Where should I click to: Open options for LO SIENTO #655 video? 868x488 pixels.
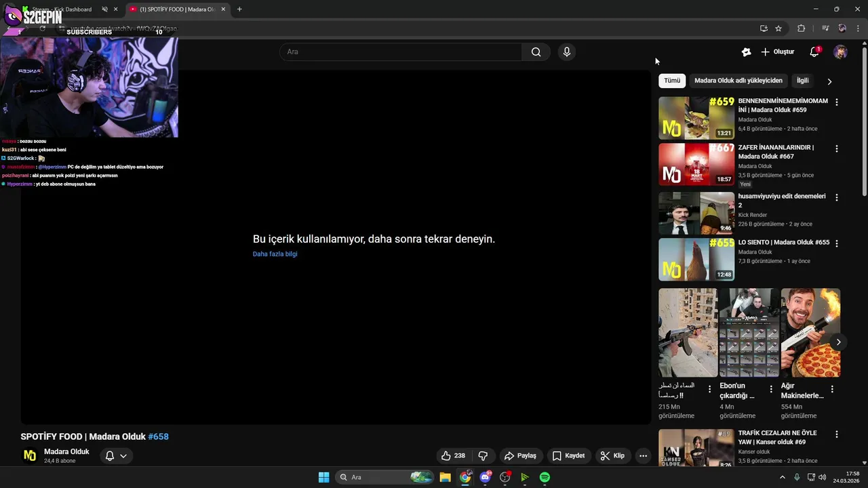[836, 243]
